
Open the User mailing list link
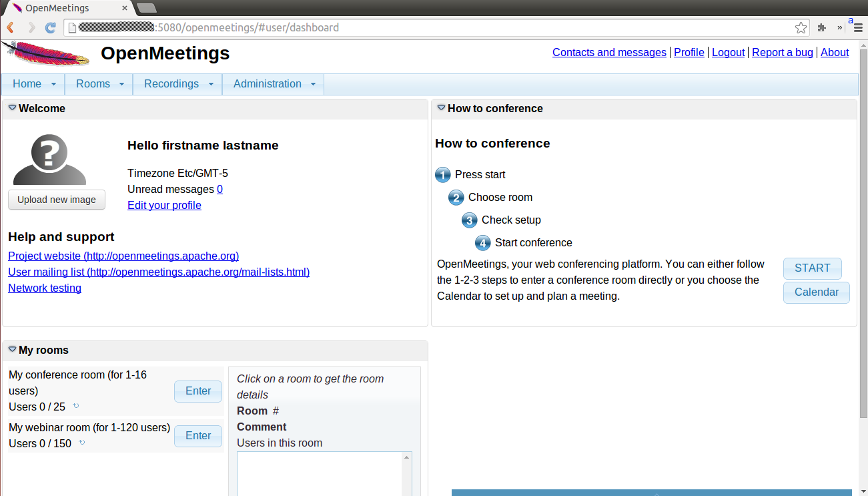159,272
